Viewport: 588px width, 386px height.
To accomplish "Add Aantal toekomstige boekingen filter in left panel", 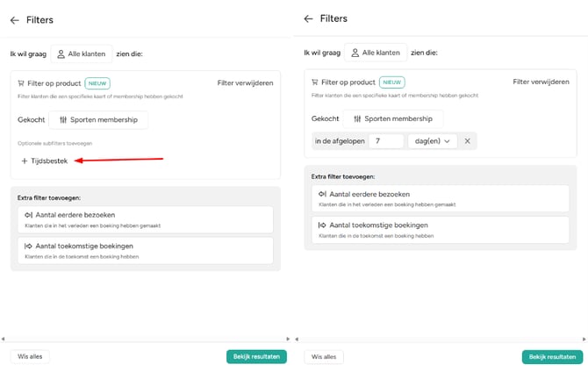I will pyautogui.click(x=142, y=250).
